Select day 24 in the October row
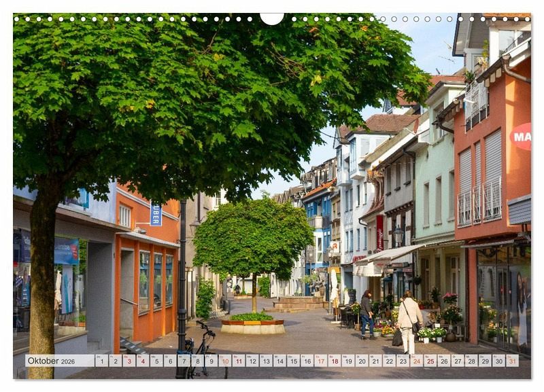544x392 pixels. coord(416,361)
